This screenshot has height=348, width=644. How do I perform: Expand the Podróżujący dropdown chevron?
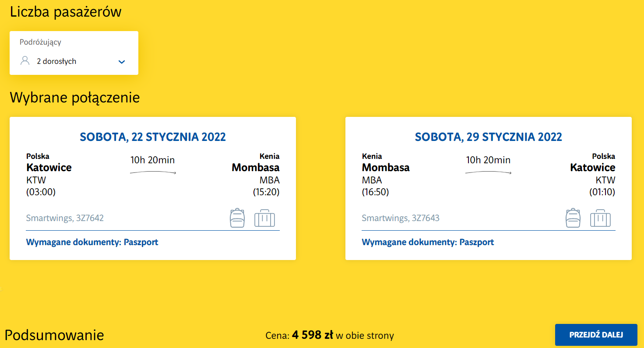click(122, 62)
